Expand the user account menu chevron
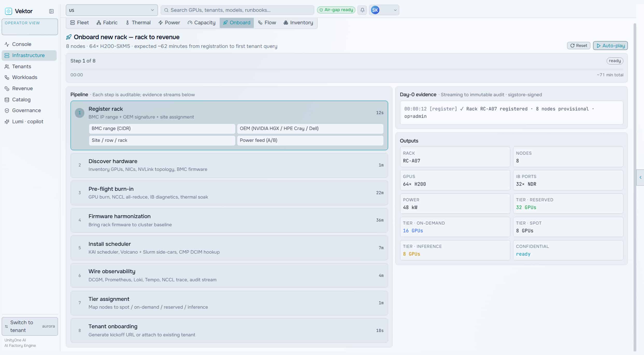This screenshot has height=355, width=644. pos(395,10)
